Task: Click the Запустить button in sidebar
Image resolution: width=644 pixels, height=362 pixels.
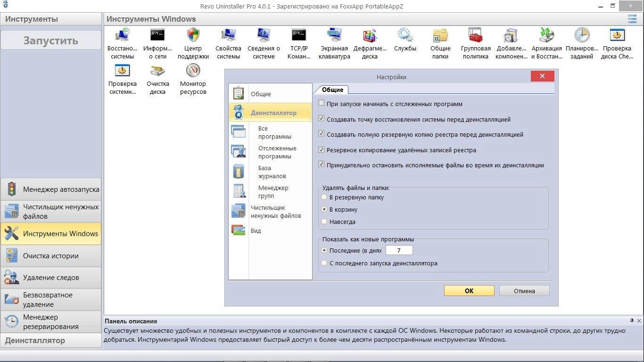Action: tap(51, 40)
